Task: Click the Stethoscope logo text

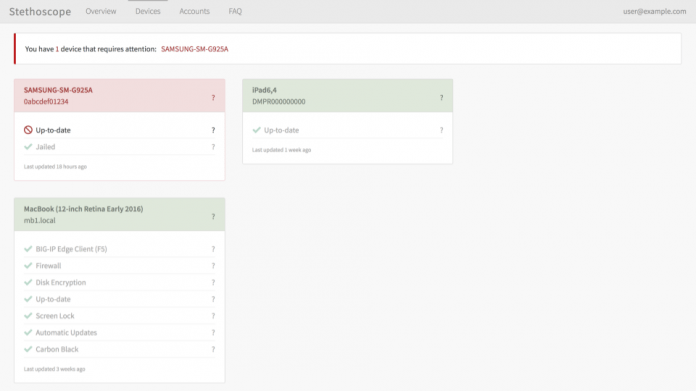Action: (40, 12)
